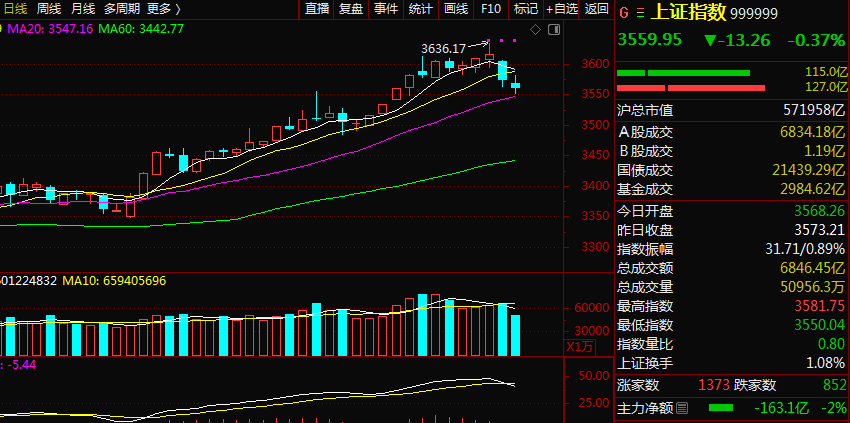Click the diamond icon above the chart
The image size is (850, 423).
(x=535, y=30)
